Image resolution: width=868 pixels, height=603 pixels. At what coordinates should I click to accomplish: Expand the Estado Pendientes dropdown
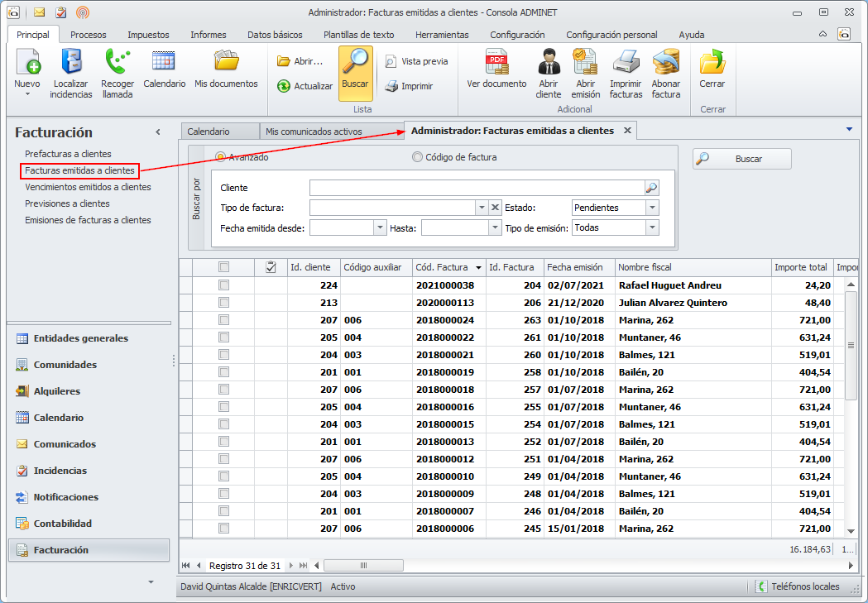(652, 208)
